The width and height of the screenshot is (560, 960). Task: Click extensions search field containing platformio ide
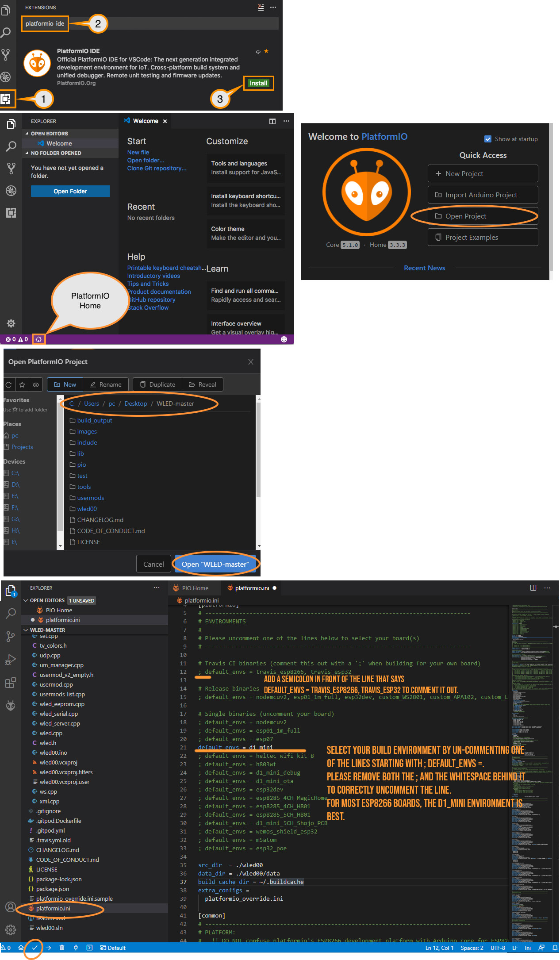click(x=150, y=23)
